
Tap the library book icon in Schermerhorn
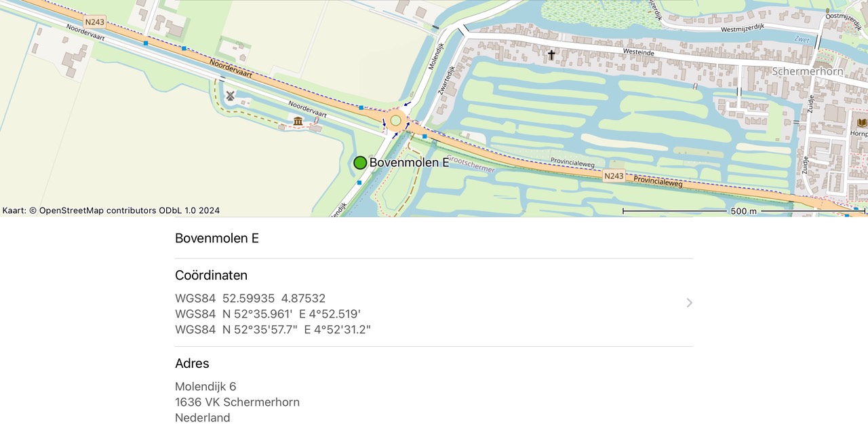point(862,123)
